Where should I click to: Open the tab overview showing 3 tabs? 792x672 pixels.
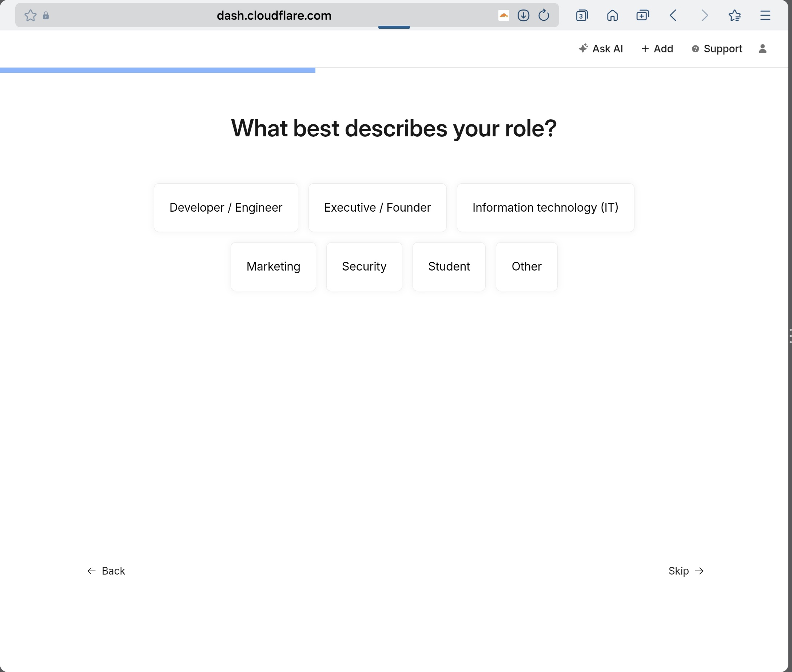582,15
